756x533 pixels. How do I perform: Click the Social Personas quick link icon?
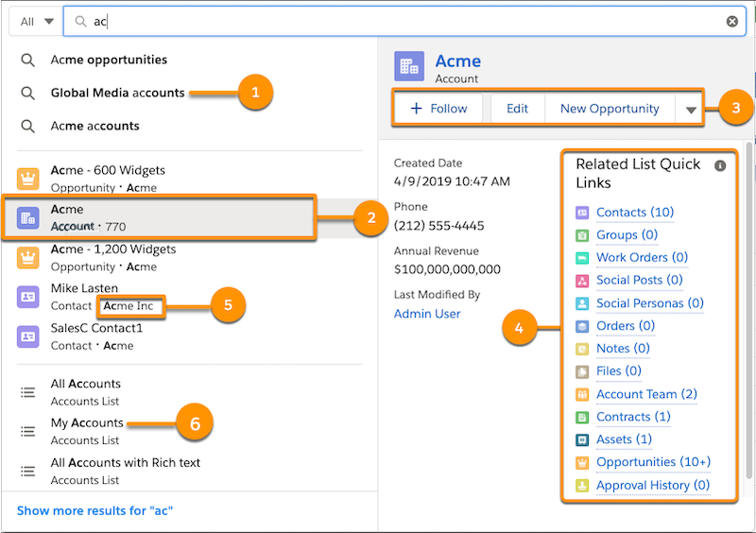[x=582, y=303]
